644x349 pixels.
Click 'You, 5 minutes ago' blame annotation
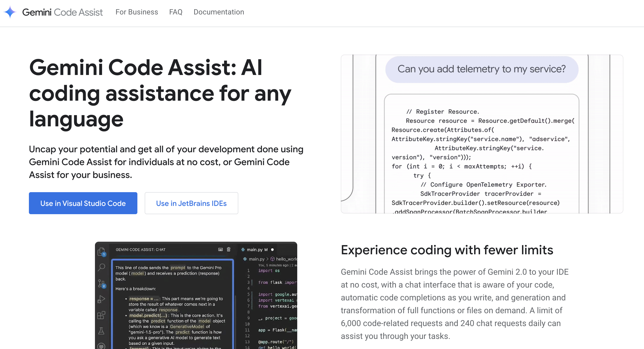[274, 265]
